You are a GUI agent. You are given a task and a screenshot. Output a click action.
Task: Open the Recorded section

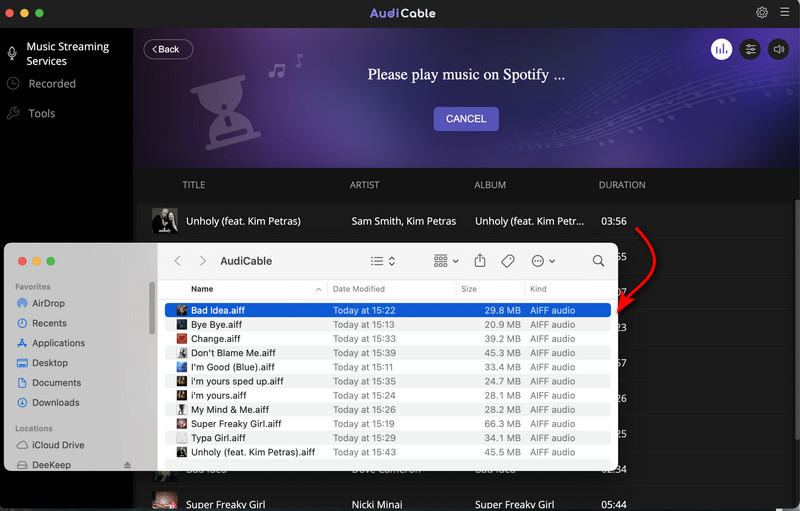point(52,84)
